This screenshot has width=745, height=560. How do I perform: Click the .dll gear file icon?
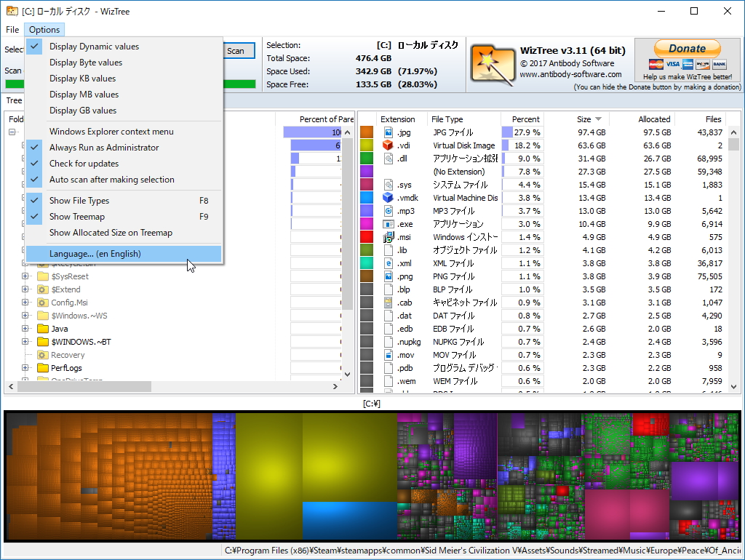point(389,159)
